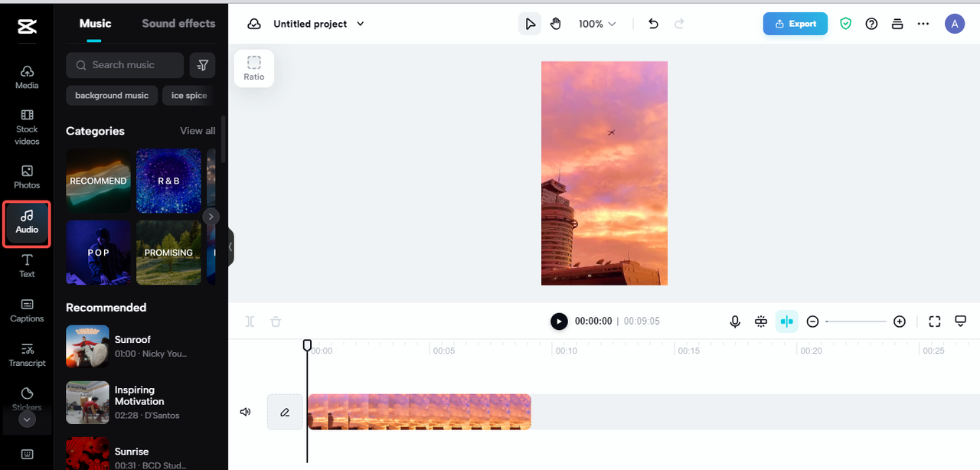Screen dimensions: 980x470
Task: Zoom out the timeline
Action: pos(813,321)
